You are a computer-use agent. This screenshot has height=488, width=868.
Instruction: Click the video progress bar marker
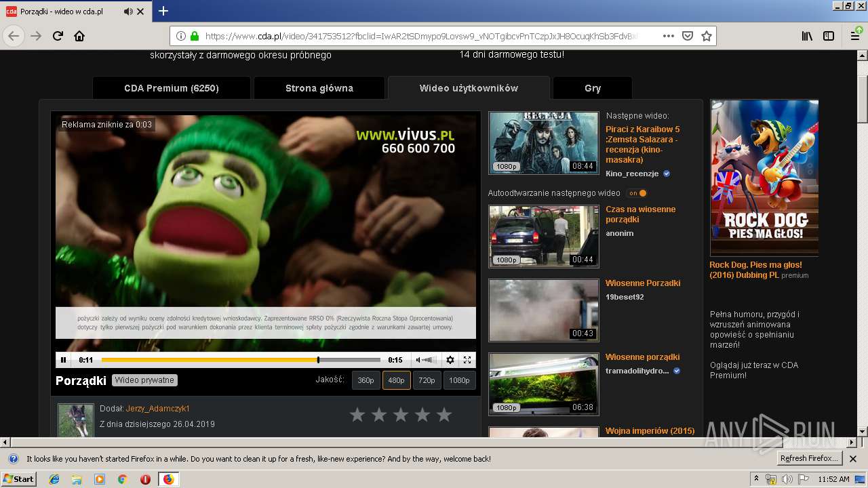[318, 360]
